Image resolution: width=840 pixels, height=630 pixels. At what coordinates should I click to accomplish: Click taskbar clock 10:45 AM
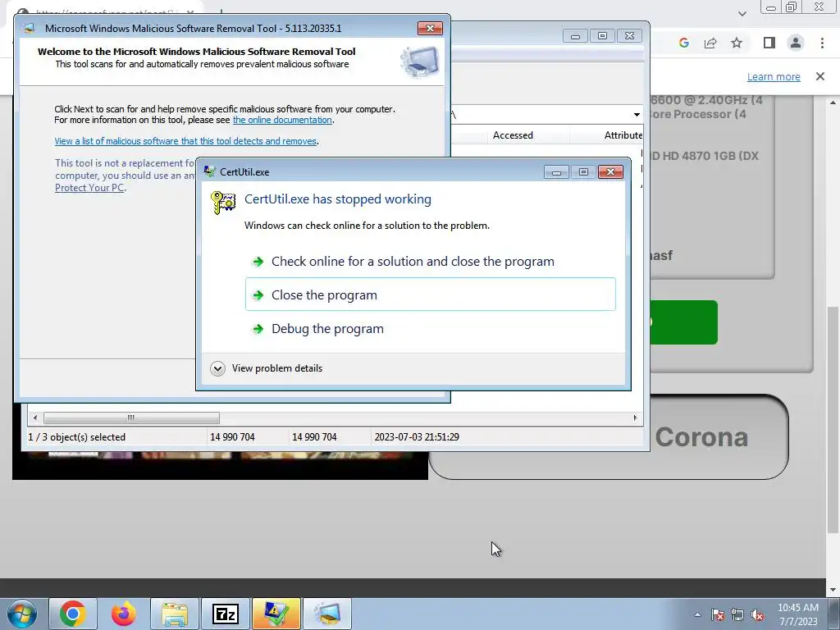[x=797, y=614]
